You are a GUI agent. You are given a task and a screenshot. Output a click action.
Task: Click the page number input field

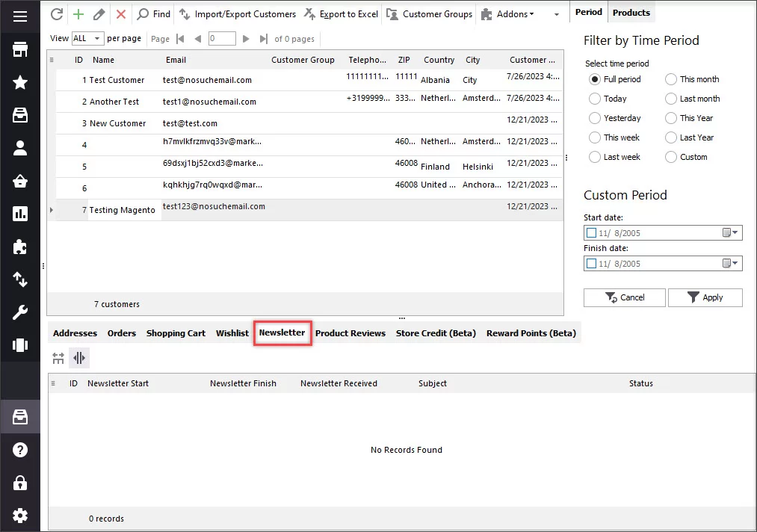pos(222,39)
